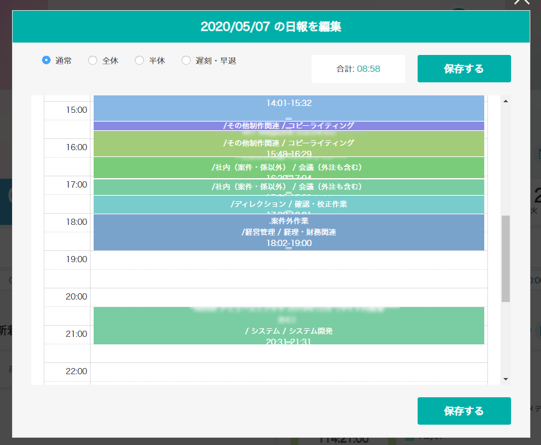The width and height of the screenshot is (541, 445).
Task: Open the システム開発 20:31-21:31 block
Action: pyautogui.click(x=289, y=325)
